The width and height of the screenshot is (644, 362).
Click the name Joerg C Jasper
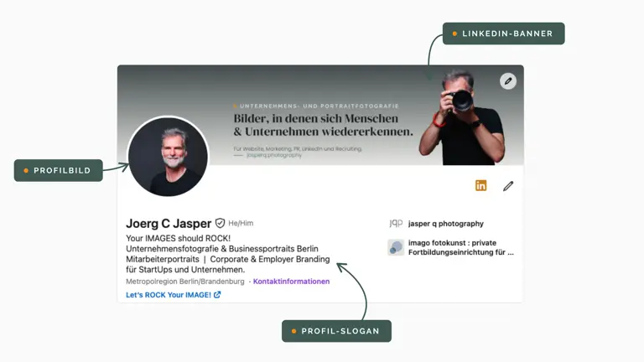pos(169,223)
